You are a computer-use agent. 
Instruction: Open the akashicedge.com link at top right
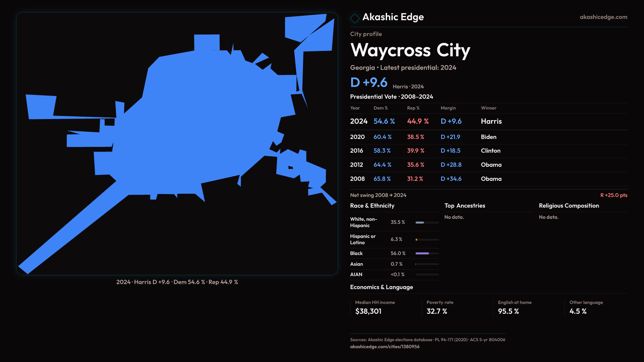603,17
